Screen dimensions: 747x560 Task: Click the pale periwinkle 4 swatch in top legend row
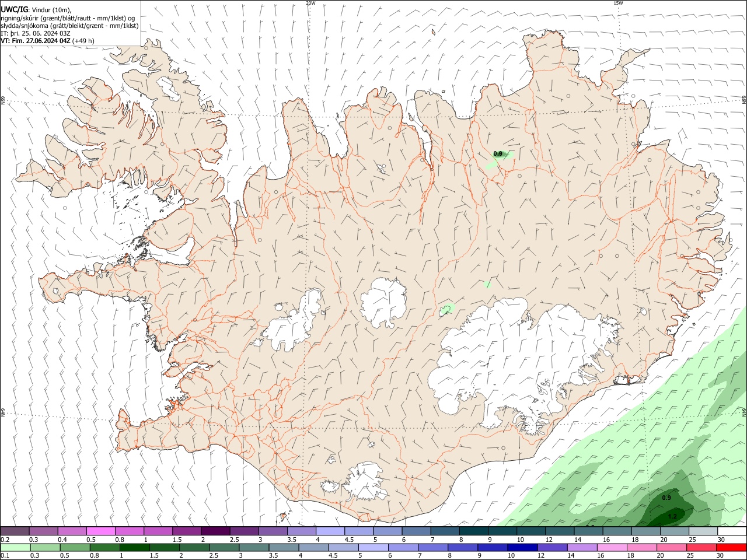[x=330, y=531]
